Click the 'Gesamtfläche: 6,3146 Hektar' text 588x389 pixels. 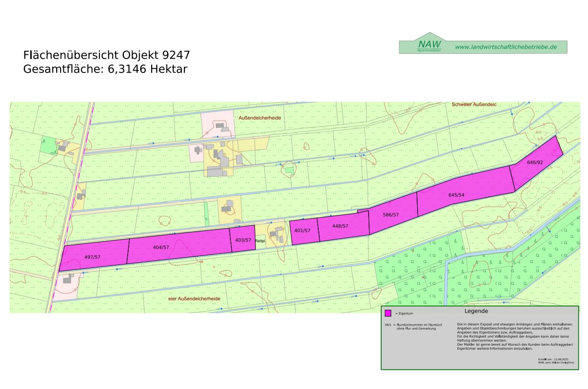point(105,69)
